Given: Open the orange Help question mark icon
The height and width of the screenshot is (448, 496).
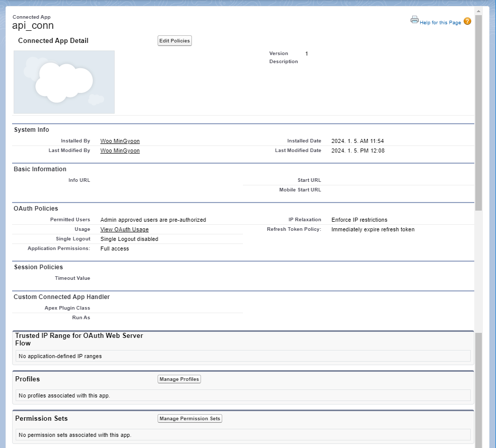Looking at the screenshot, I should (x=467, y=22).
